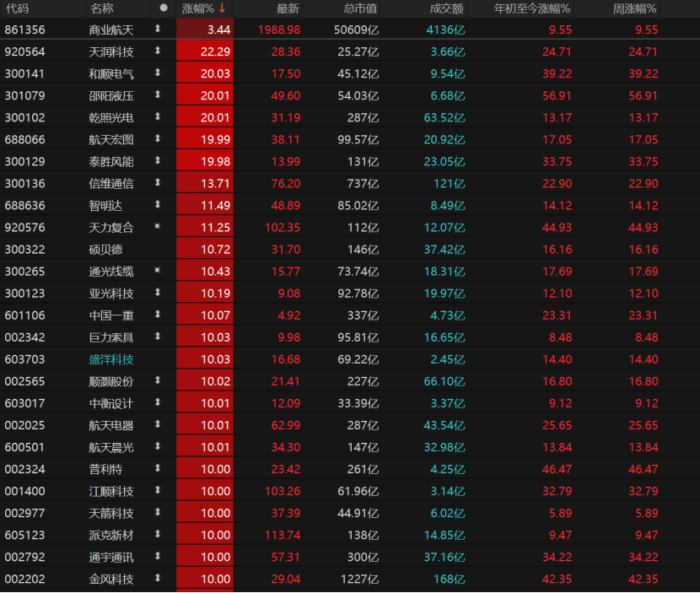This screenshot has width=700, height=593.
Task: Click the arrow marker icon beside 商业航天
Action: 158,30
